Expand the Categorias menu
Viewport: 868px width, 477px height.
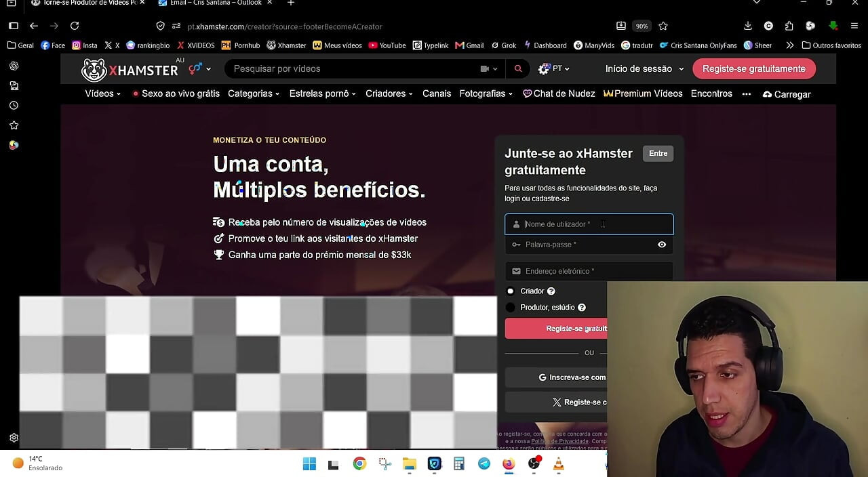(x=254, y=94)
